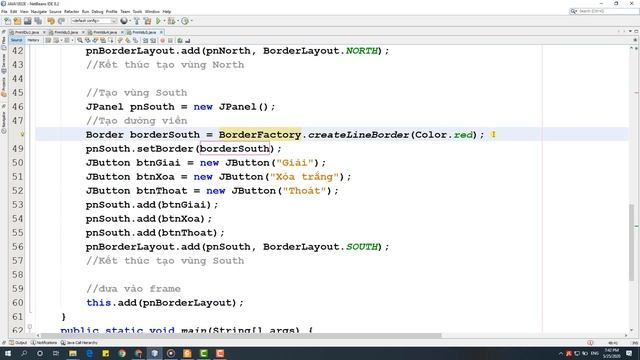
Task: Click the Clean and Build Project icon
Action: (x=147, y=21)
